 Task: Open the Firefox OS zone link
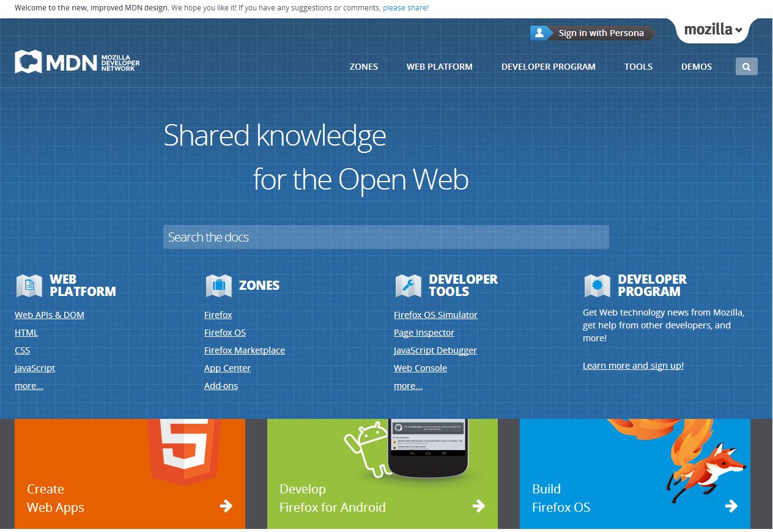(225, 333)
